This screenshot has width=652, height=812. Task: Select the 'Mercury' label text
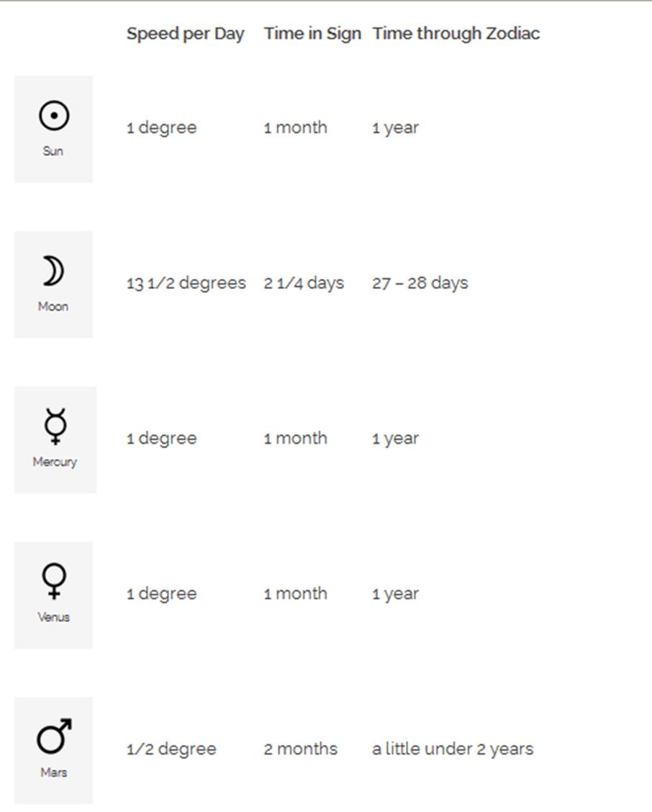55,462
